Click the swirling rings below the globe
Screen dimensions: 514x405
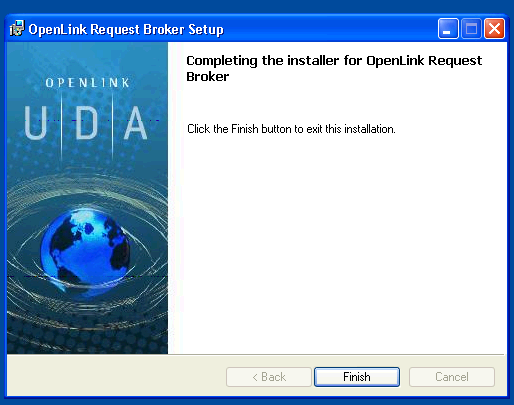coord(87,308)
